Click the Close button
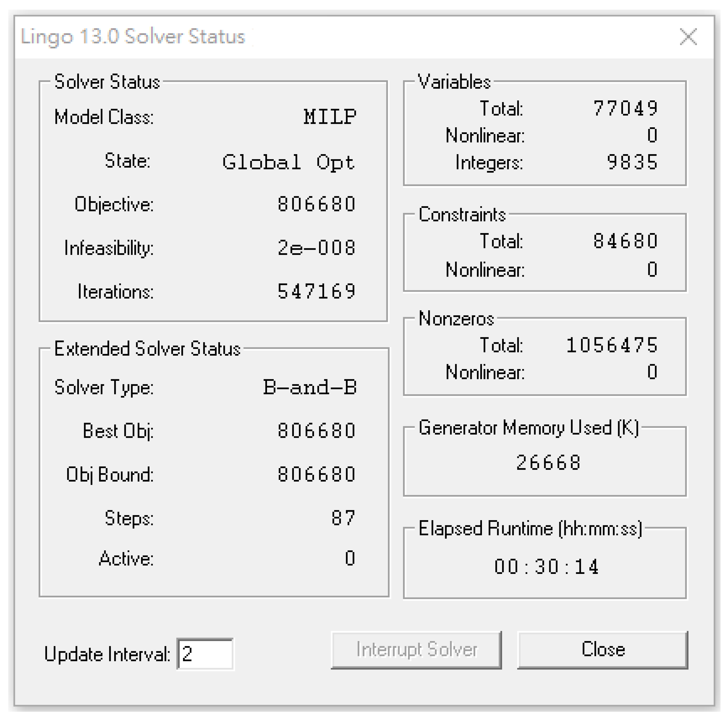Viewport: 728px width, 720px height. point(603,650)
